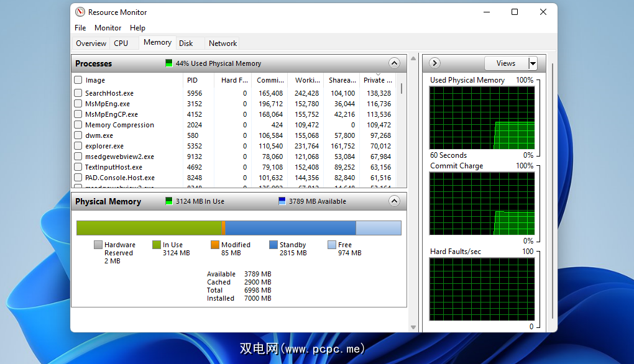
Task: Check the explorer.exe process box
Action: tap(78, 145)
